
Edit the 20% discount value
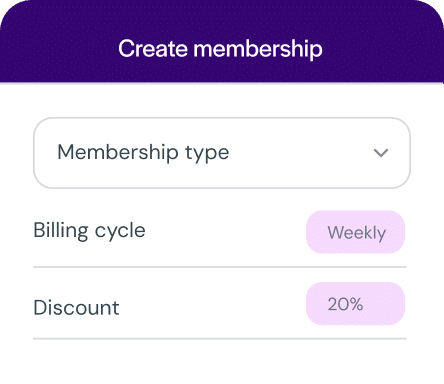pyautogui.click(x=355, y=304)
